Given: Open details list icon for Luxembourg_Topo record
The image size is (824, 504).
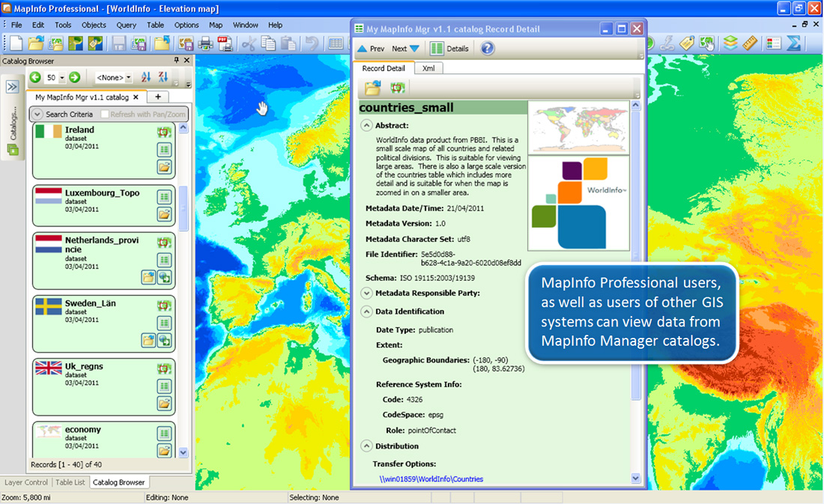Looking at the screenshot, I should pyautogui.click(x=165, y=196).
